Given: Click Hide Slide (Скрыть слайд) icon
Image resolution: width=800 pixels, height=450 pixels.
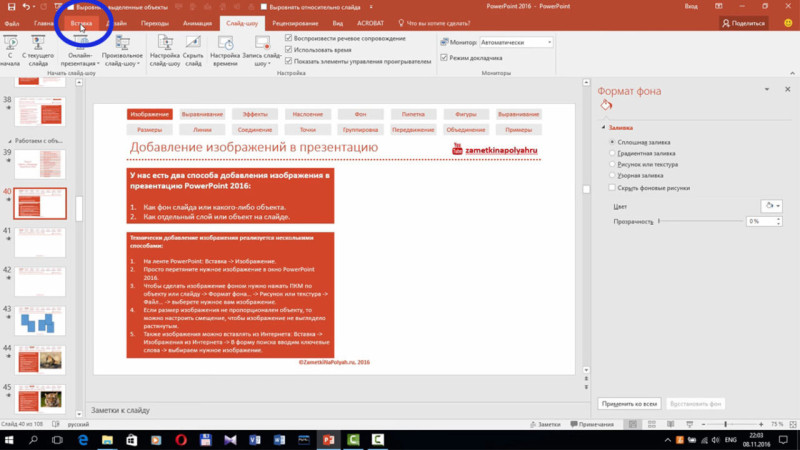Looking at the screenshot, I should [x=193, y=51].
